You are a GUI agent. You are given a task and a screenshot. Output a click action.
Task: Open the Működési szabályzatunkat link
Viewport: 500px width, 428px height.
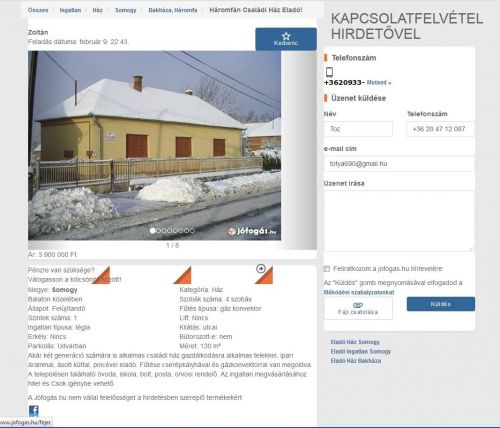[x=359, y=292]
